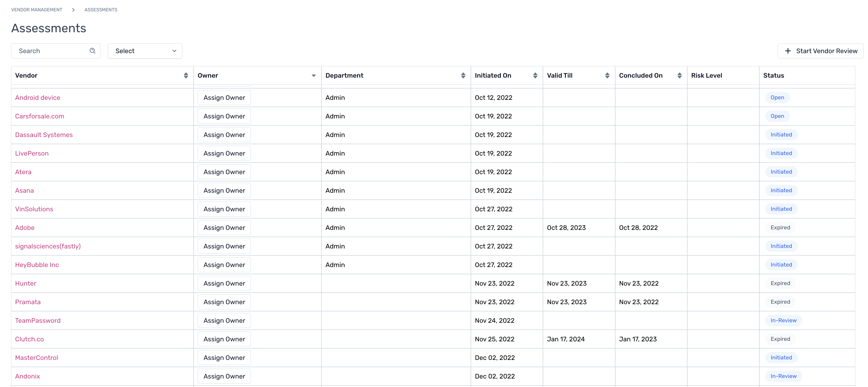Assign Owner for HeyBubble Inc
868x387 pixels.
point(224,265)
